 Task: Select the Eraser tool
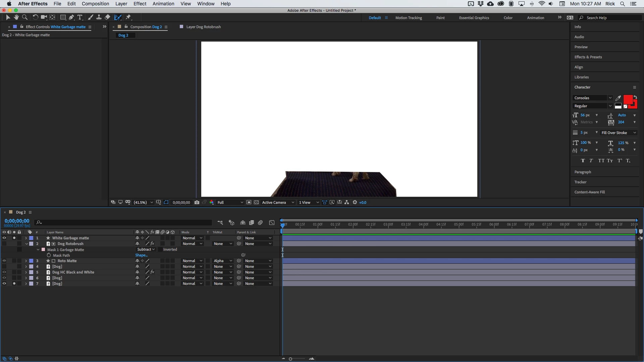107,17
